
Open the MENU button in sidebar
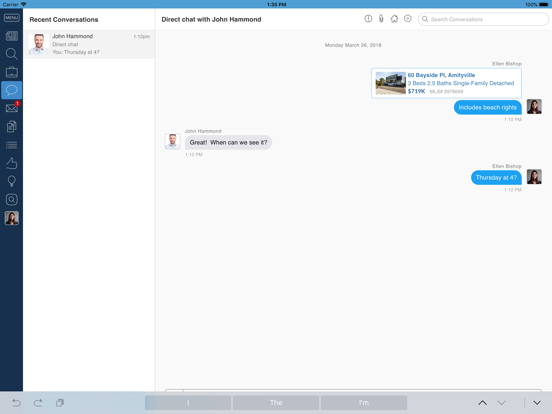tap(12, 18)
